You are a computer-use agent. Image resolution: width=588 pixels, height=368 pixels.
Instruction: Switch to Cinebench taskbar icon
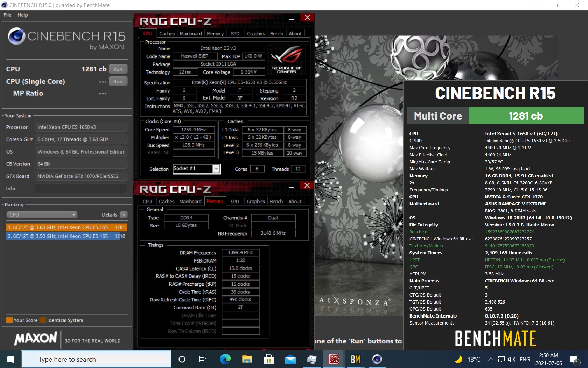[x=377, y=359]
